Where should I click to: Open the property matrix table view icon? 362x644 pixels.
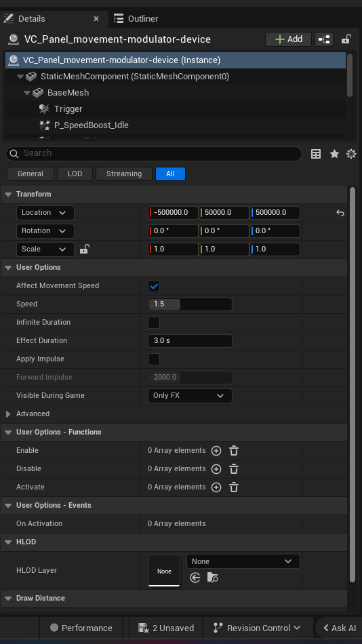(316, 154)
